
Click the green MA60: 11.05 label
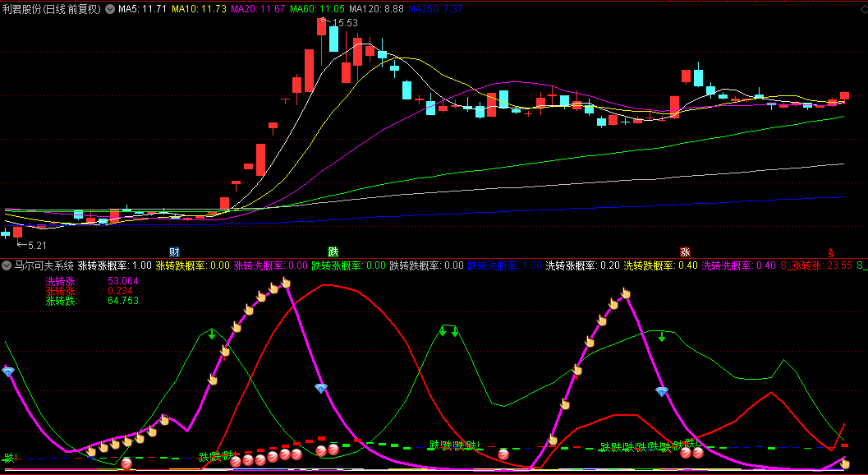[317, 9]
